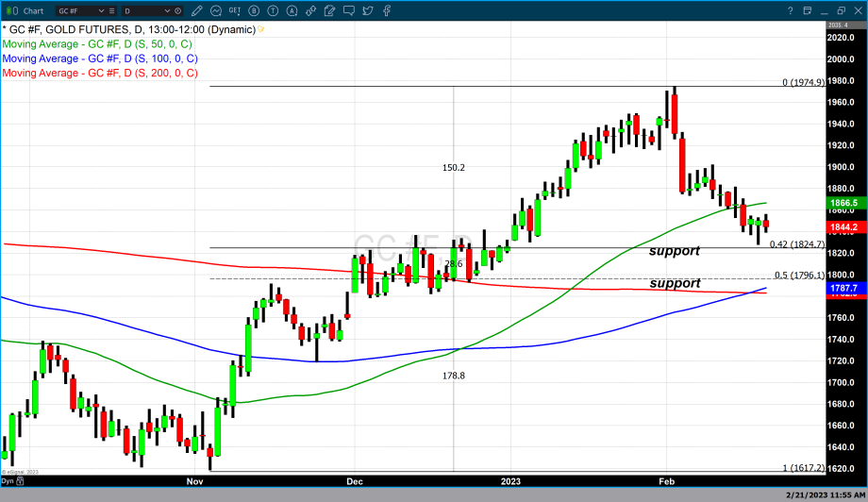Select the pencil drawing tool
868x502 pixels.
point(197,10)
